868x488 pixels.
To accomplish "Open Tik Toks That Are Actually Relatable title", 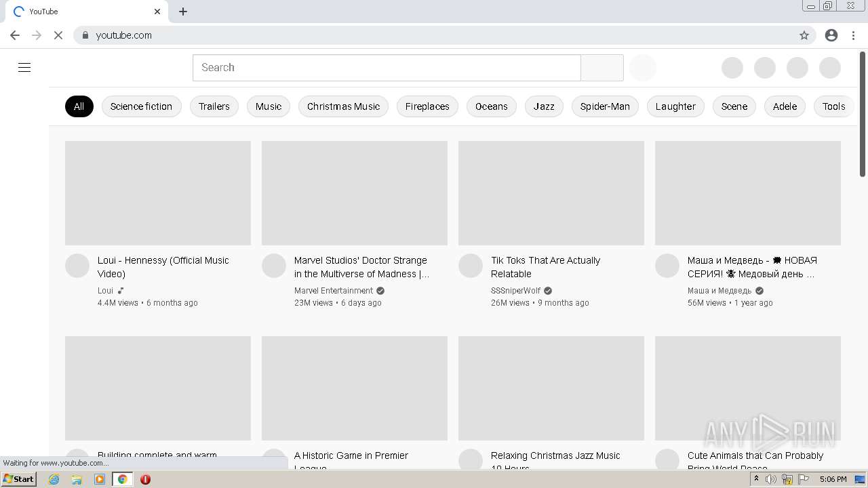I will (545, 267).
